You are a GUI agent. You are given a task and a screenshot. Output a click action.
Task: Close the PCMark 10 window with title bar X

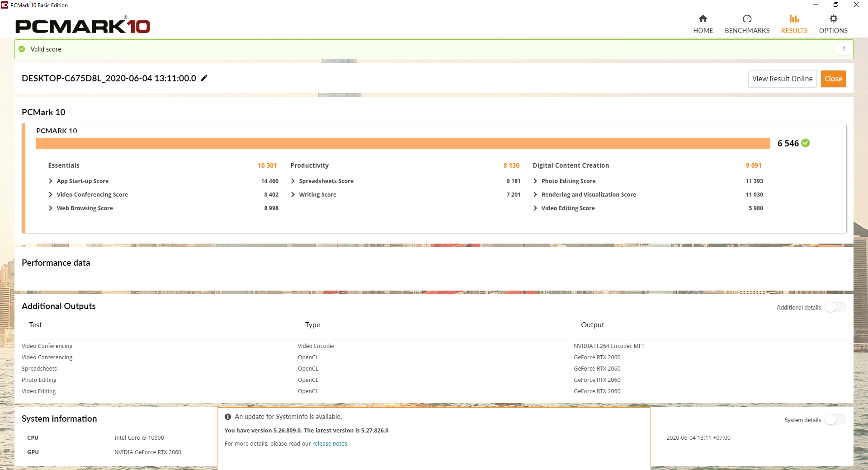857,5
